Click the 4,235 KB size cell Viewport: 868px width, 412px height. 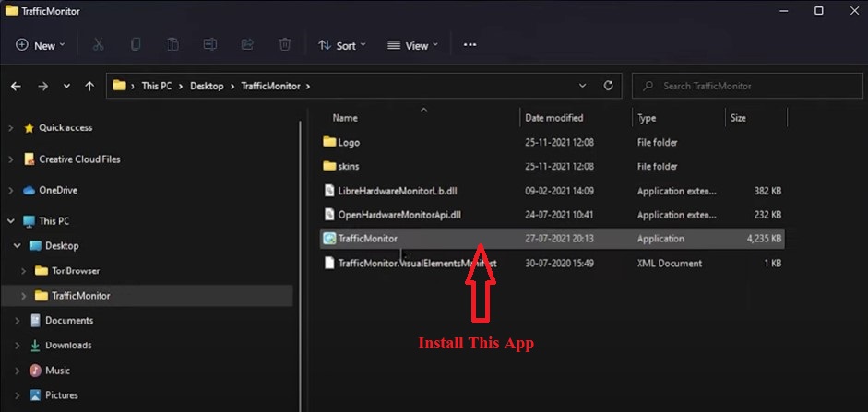click(764, 239)
